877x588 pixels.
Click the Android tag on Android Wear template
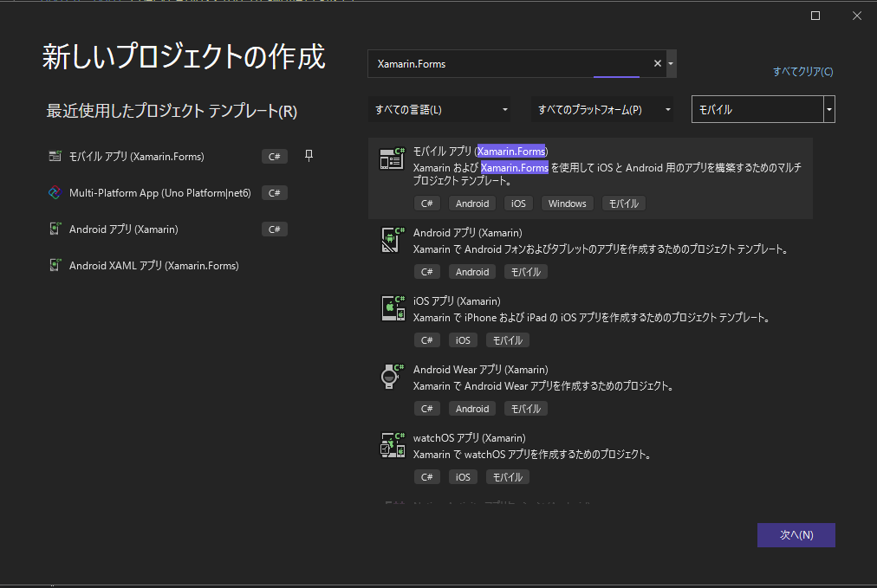coord(472,409)
